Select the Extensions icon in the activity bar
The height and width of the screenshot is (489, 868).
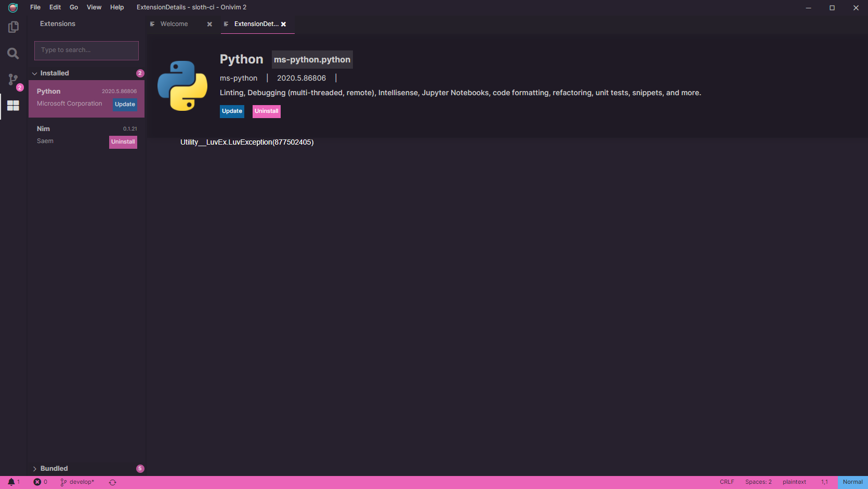pyautogui.click(x=13, y=107)
